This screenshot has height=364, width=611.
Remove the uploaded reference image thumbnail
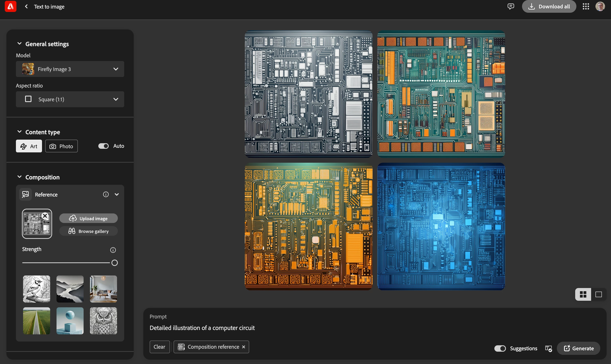pos(45,216)
